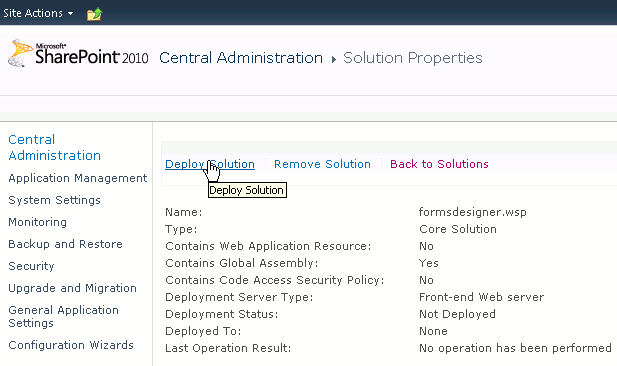Select Upgrade and Migration
617x366 pixels.
point(72,288)
